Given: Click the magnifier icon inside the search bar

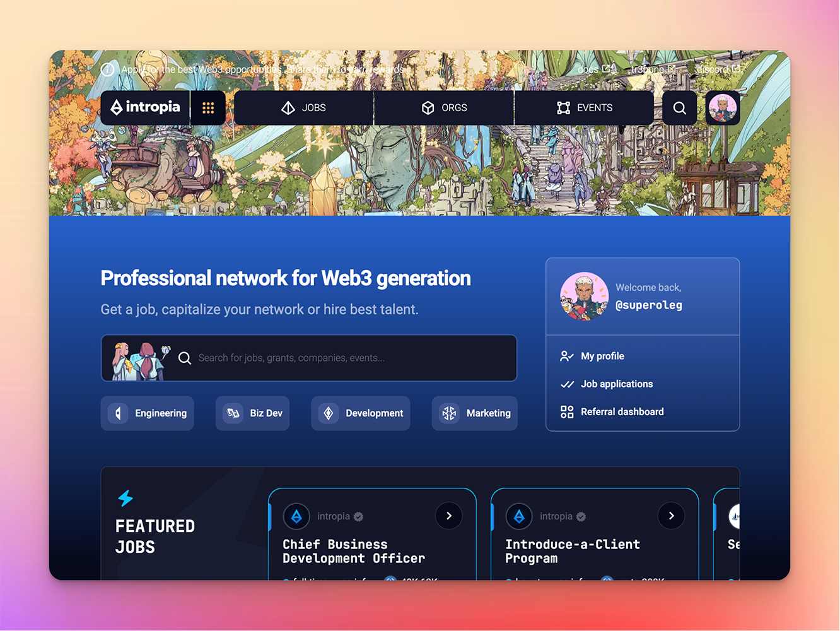Looking at the screenshot, I should pyautogui.click(x=185, y=358).
